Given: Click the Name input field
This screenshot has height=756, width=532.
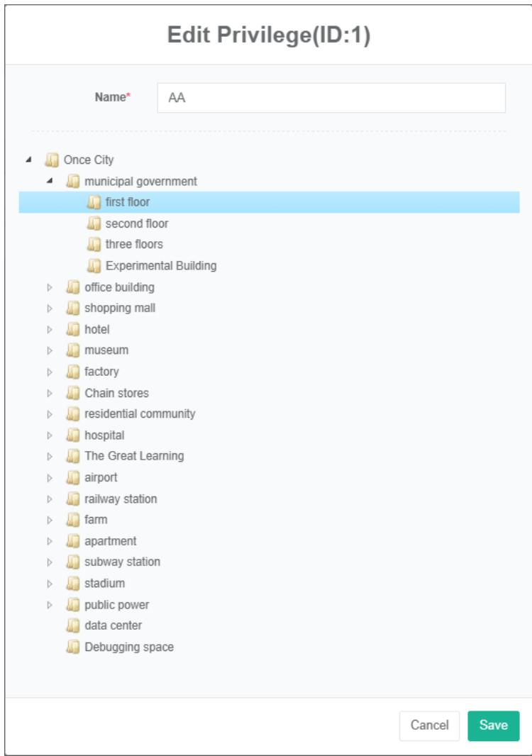Looking at the screenshot, I should click(x=331, y=98).
